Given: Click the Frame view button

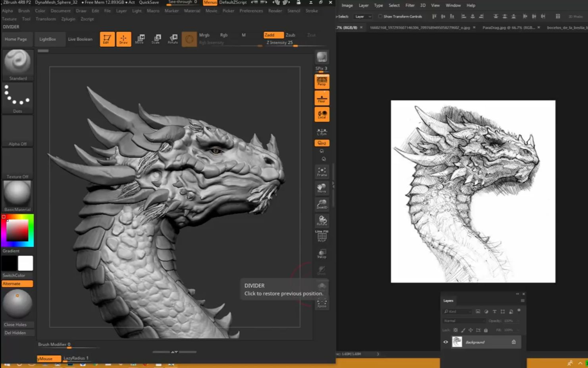Looking at the screenshot, I should (x=322, y=172).
